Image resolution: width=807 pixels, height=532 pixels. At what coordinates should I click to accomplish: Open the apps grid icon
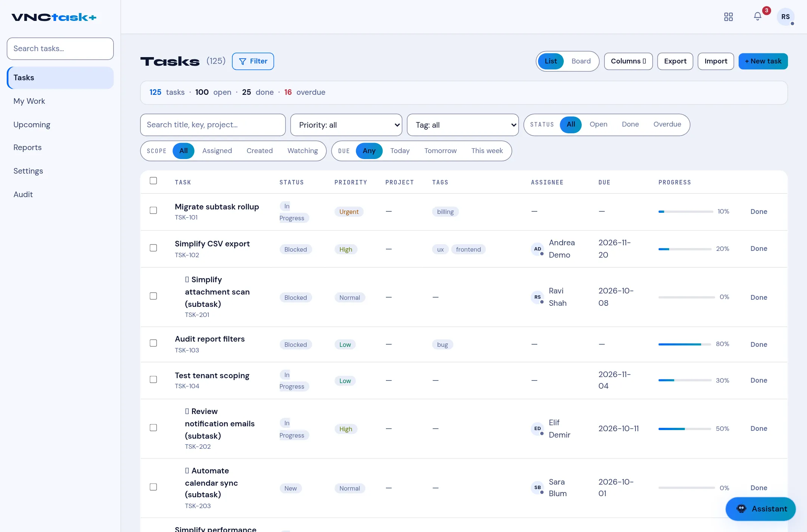pos(728,17)
